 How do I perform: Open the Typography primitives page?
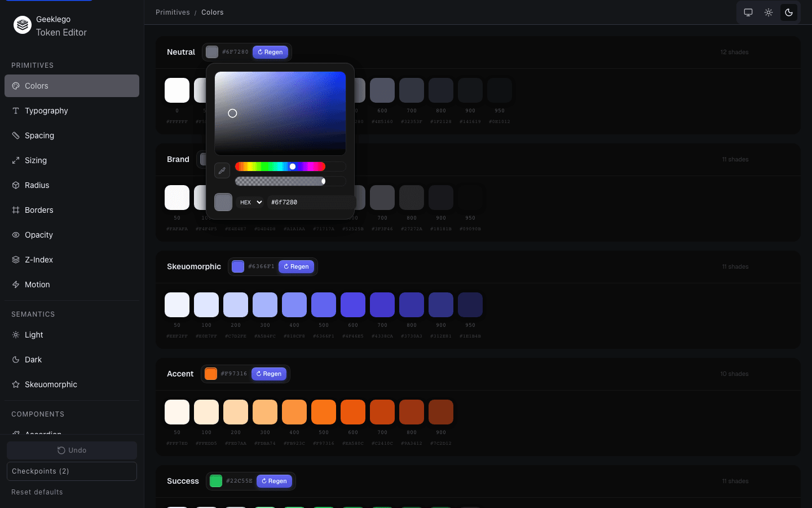[72, 111]
